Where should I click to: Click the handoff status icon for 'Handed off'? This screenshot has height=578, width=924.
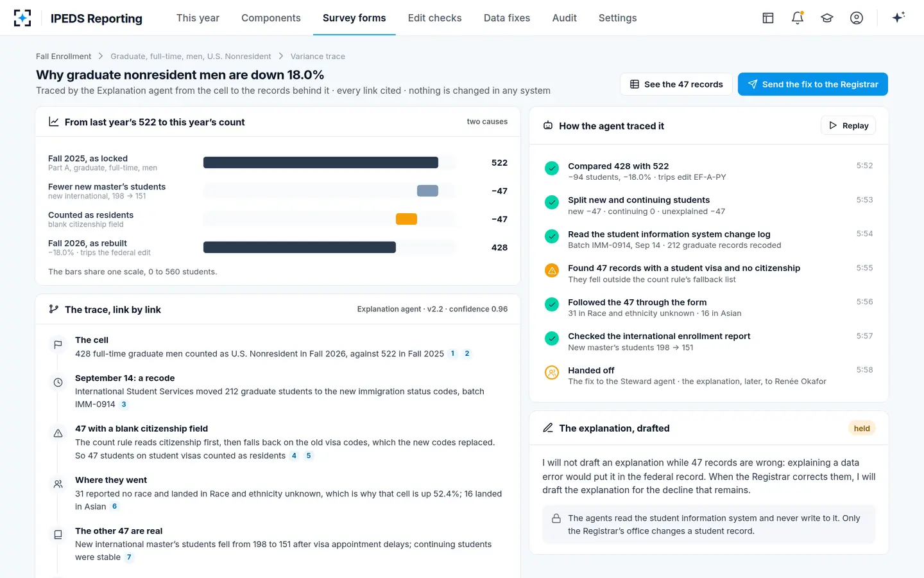coord(552,372)
